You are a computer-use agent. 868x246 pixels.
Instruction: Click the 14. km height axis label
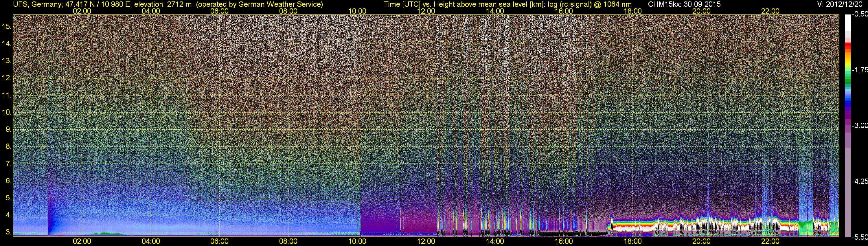(7, 43)
